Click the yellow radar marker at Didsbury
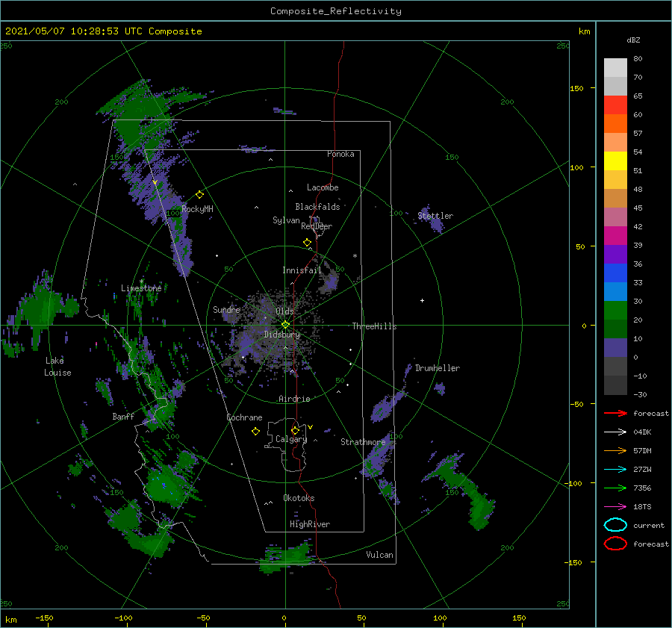The height and width of the screenshot is (628, 672). pos(285,325)
